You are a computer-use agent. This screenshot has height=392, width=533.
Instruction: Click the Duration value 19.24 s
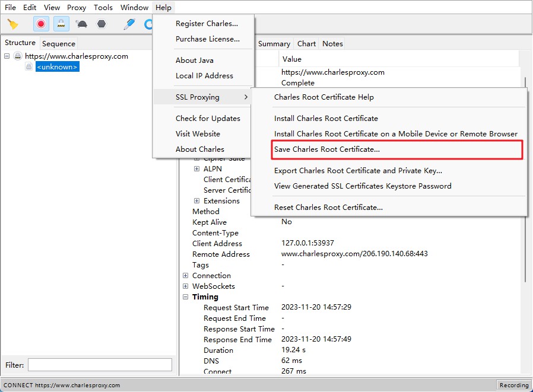[x=293, y=350]
